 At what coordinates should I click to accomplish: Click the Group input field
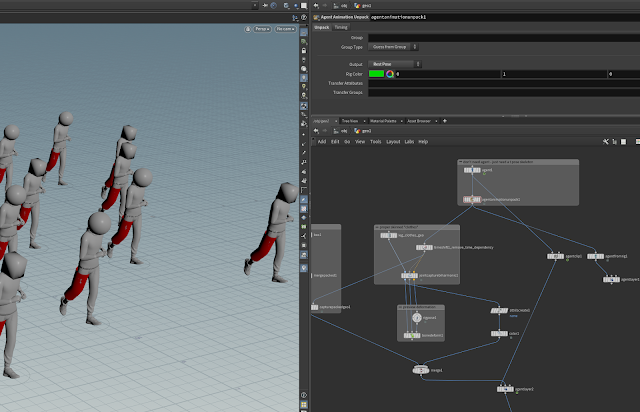[x=500, y=37]
